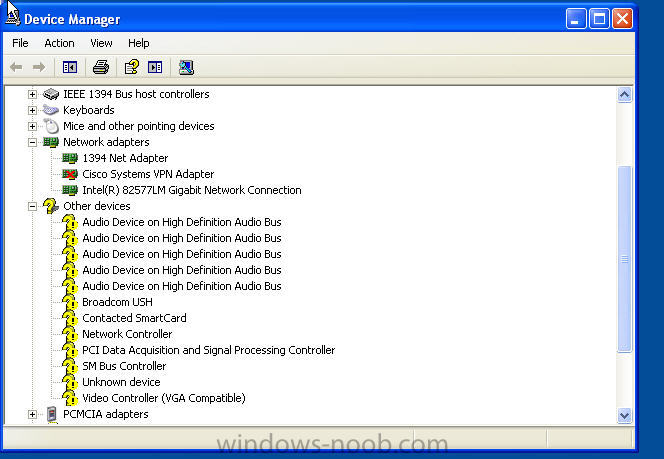The image size is (664, 459).
Task: Click the Intel 82577LM network adapter icon
Action: pyautogui.click(x=70, y=190)
